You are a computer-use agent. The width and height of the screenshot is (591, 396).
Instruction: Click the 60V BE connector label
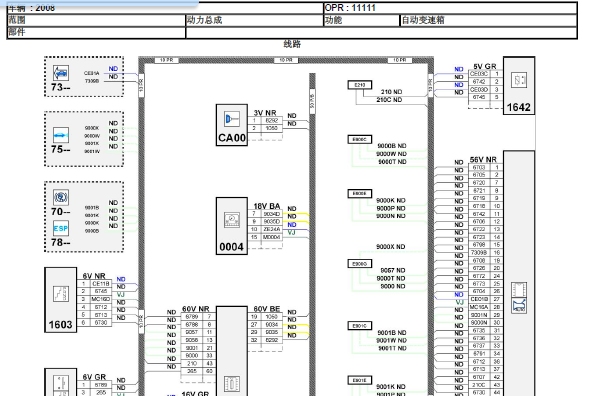266,309
